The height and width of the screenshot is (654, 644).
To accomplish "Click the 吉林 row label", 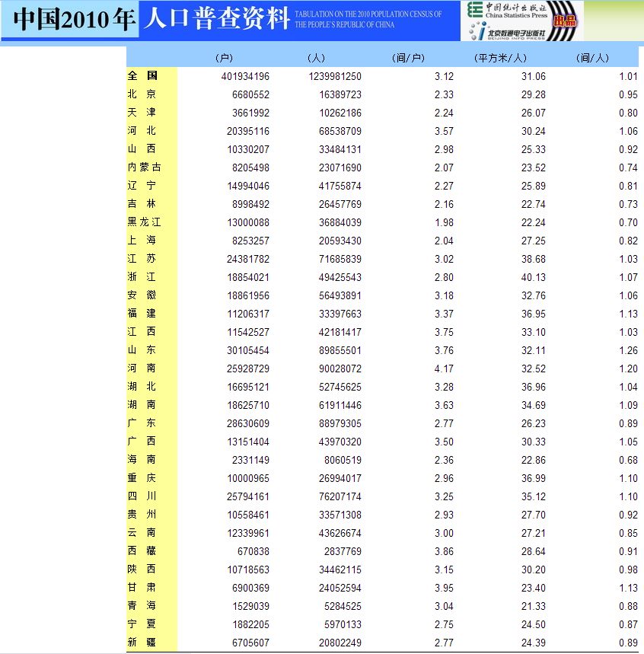I will (142, 203).
